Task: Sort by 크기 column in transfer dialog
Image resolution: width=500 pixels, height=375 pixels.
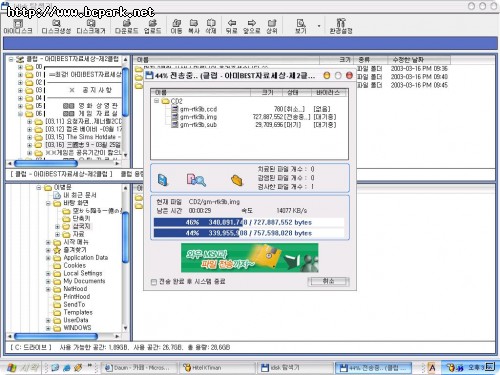Action: pyautogui.click(x=266, y=92)
